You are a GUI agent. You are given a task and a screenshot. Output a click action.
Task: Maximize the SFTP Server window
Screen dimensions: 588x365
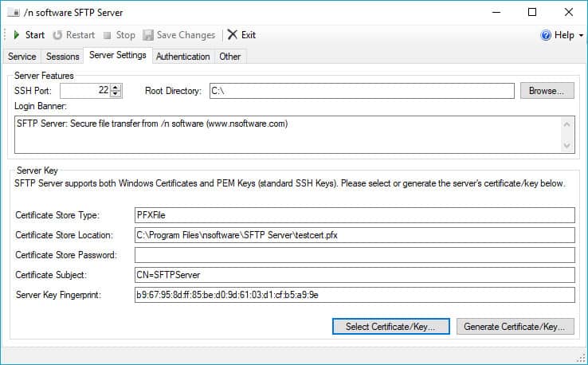[x=531, y=13]
